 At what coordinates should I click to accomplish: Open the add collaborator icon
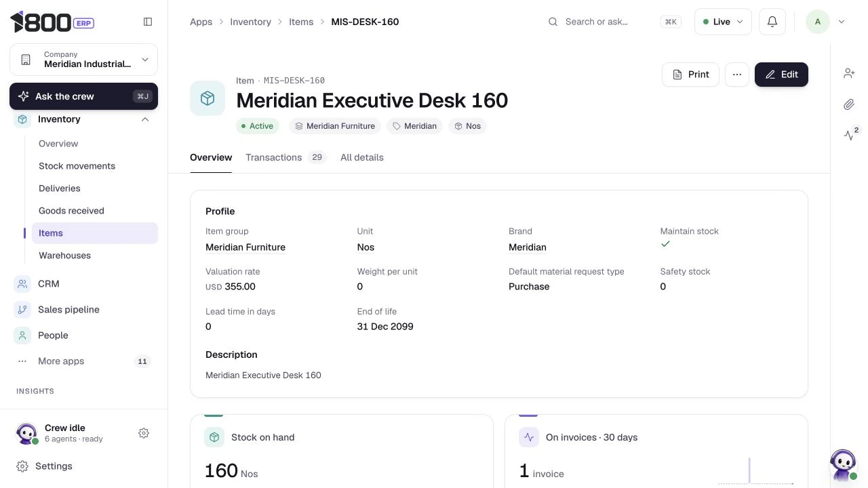849,73
